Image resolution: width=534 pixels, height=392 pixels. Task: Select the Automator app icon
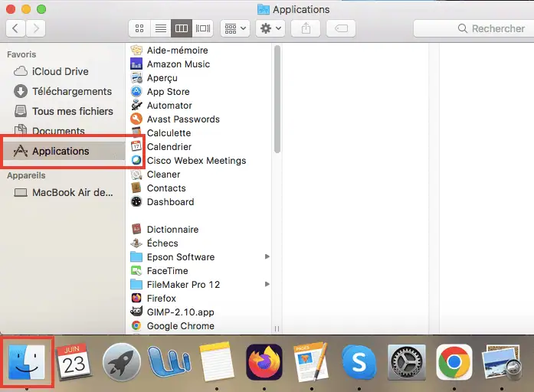coord(136,105)
